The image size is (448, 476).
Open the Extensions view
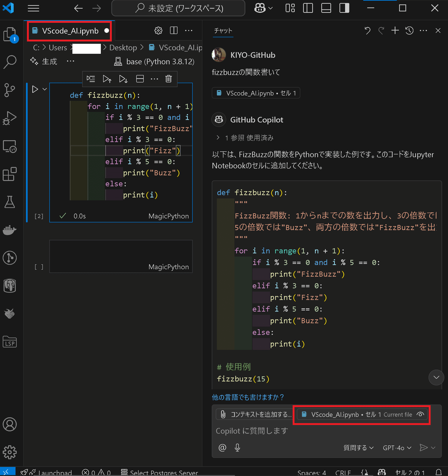click(10, 174)
